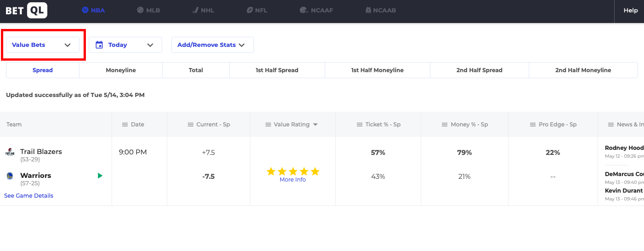This screenshot has height=251, width=644.
Task: Switch to the Spread tab
Action: tap(43, 70)
